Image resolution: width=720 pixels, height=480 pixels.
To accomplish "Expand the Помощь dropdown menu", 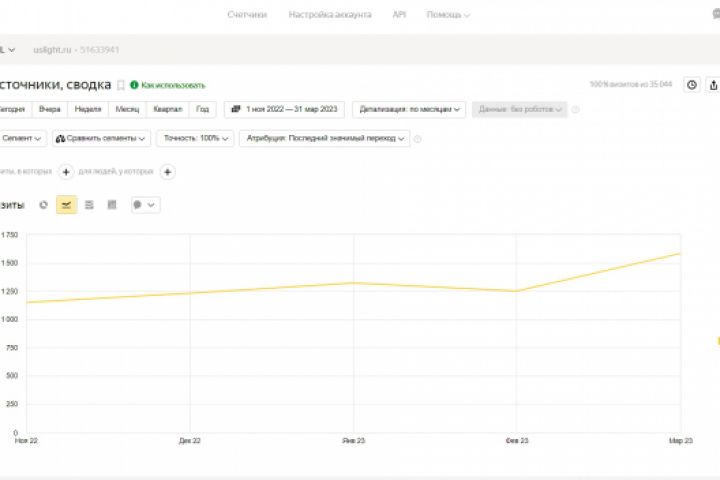I will 448,15.
